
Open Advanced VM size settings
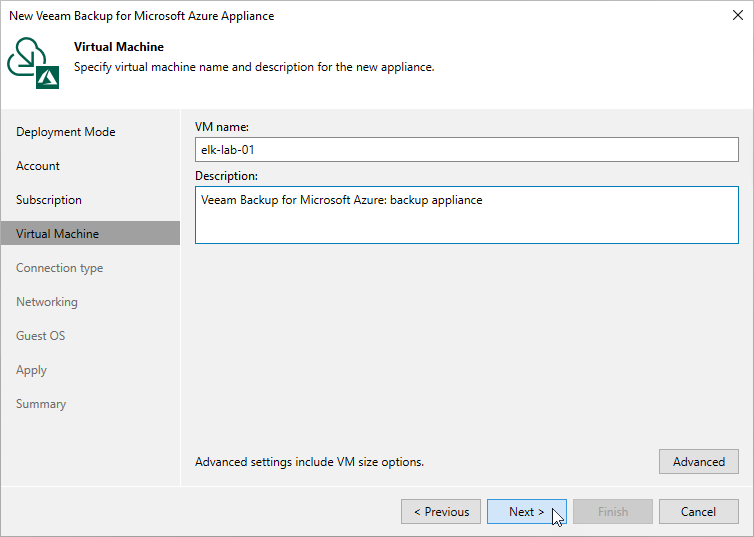(699, 462)
